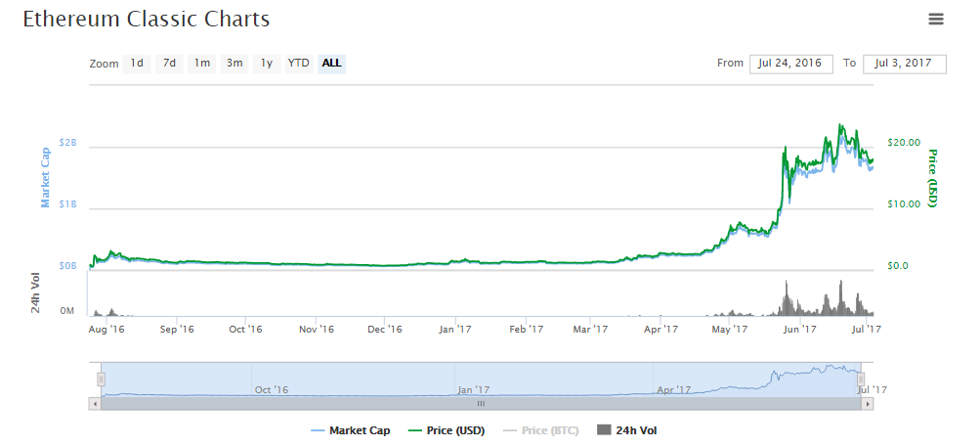
Task: Toggle Price (USD) series in legend
Action: [447, 430]
